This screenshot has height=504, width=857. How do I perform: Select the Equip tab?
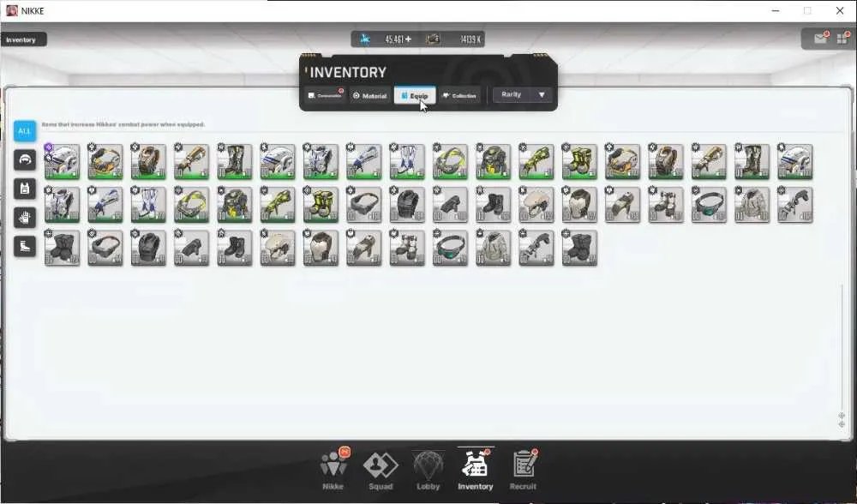click(415, 96)
